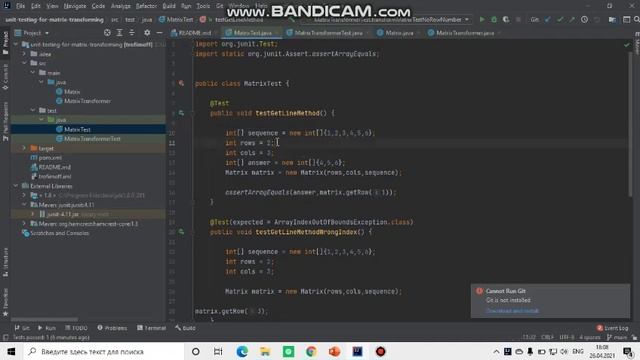
Task: Click the inspection status green checkmark
Action: pos(627,44)
